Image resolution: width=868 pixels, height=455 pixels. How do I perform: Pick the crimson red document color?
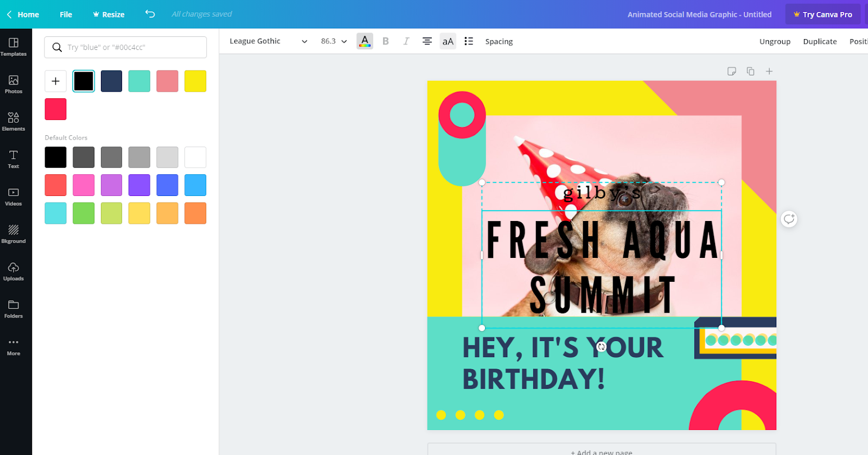pos(55,109)
